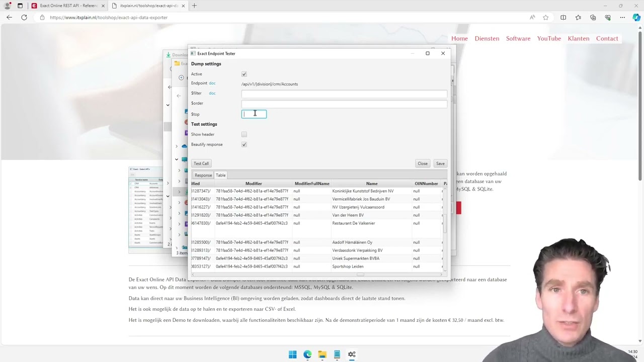Image resolution: width=644 pixels, height=362 pixels.
Task: Open a new browser tab
Action: (194, 6)
